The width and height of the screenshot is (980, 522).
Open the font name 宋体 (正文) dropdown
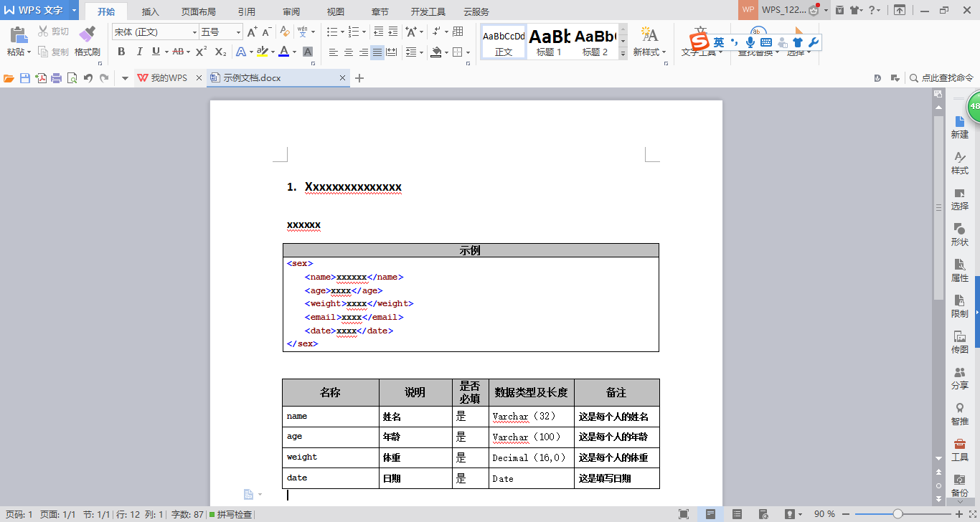click(x=194, y=32)
